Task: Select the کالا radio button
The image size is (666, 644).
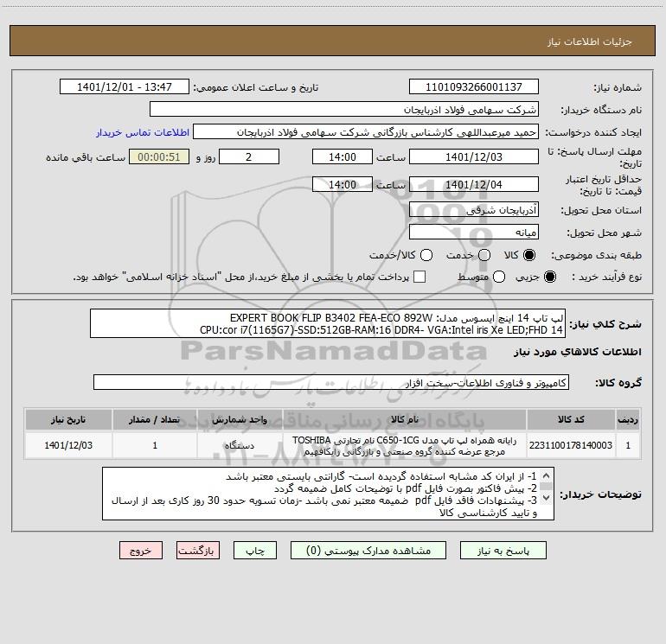Action: [x=529, y=255]
